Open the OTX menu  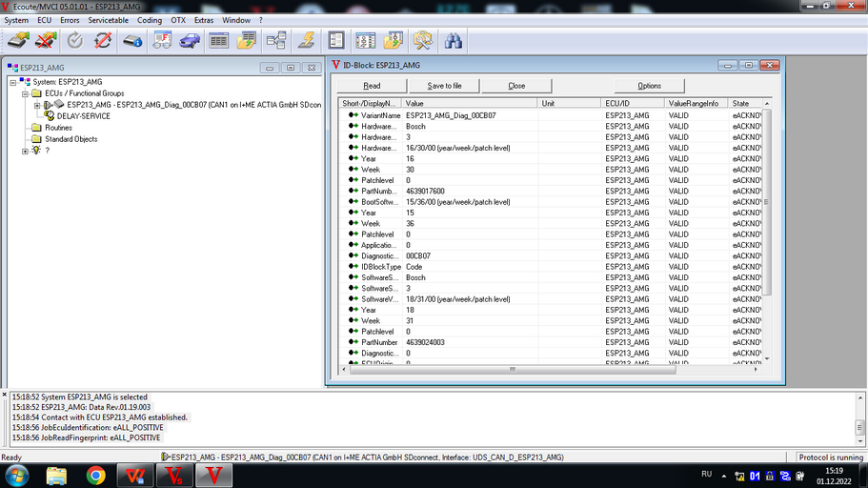click(178, 20)
